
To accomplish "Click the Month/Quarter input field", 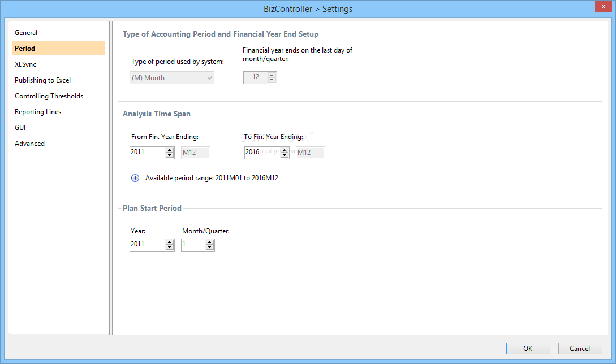I will 193,245.
